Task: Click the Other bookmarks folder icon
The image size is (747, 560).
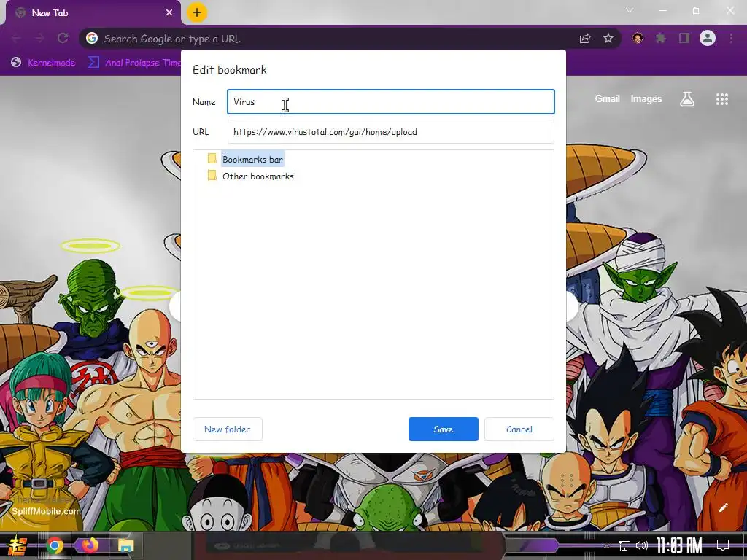Action: click(212, 176)
